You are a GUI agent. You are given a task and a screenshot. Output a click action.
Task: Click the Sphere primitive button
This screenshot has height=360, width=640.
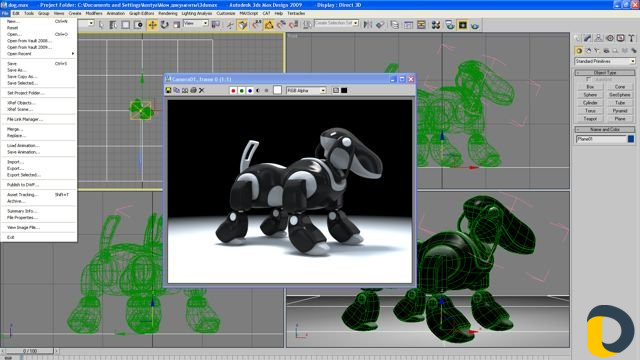[x=590, y=95]
